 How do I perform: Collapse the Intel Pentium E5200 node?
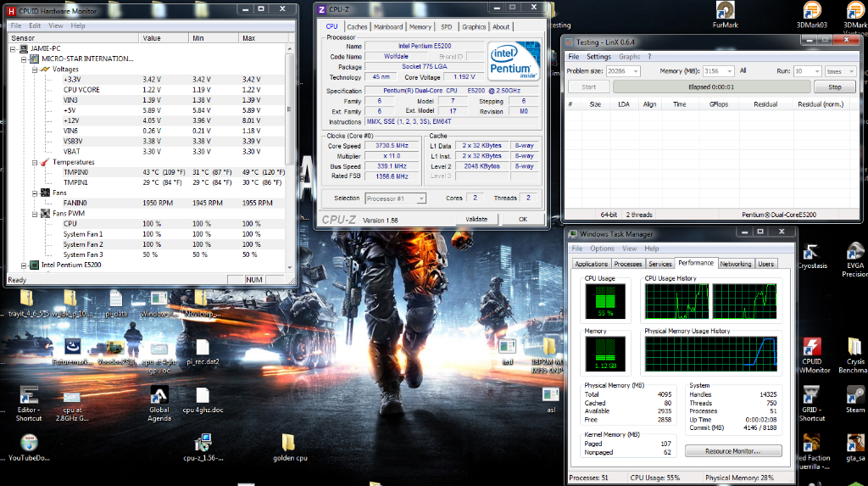click(x=24, y=265)
